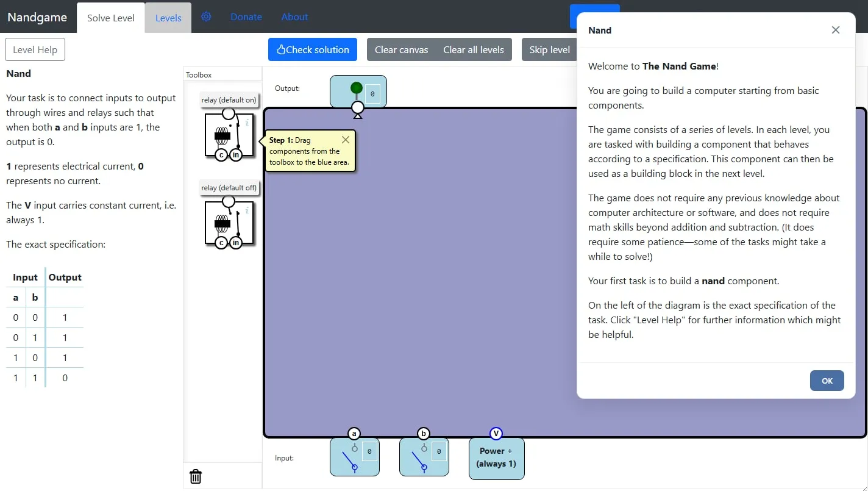
Task: Click the output pin atop default-on relay
Action: coord(229,113)
